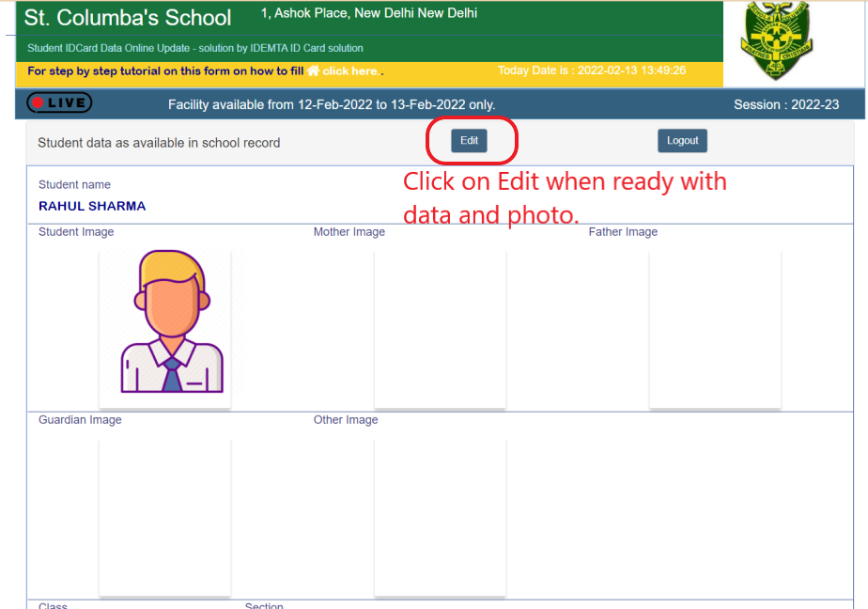
Task: Select the Guardian Image placeholder box
Action: [165, 516]
